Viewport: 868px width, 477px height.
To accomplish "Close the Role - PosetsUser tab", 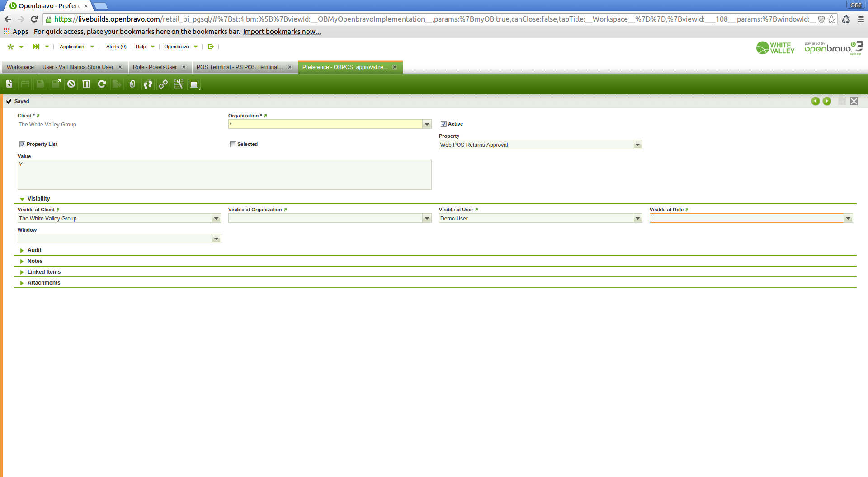I will click(184, 67).
